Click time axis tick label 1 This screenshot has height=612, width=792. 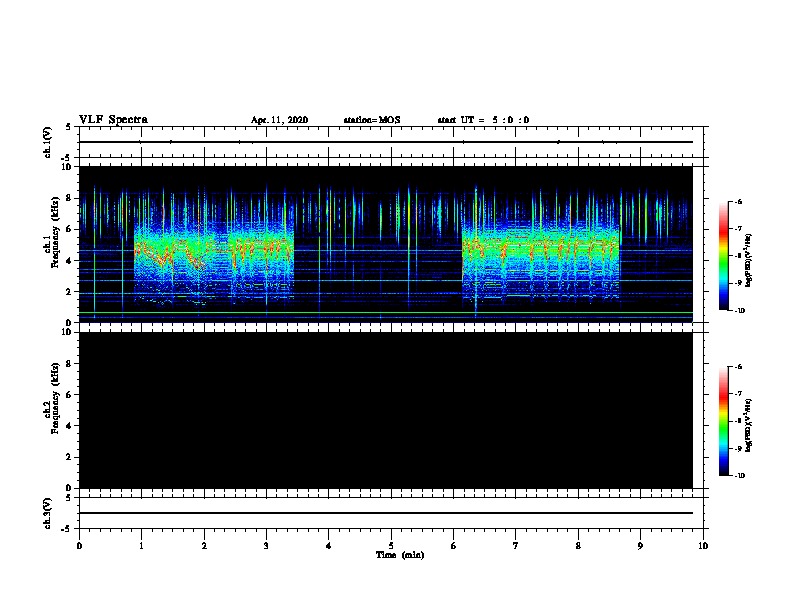[x=141, y=546]
